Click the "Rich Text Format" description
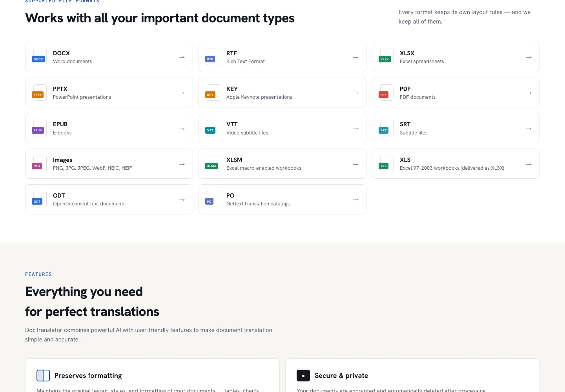 tap(246, 62)
